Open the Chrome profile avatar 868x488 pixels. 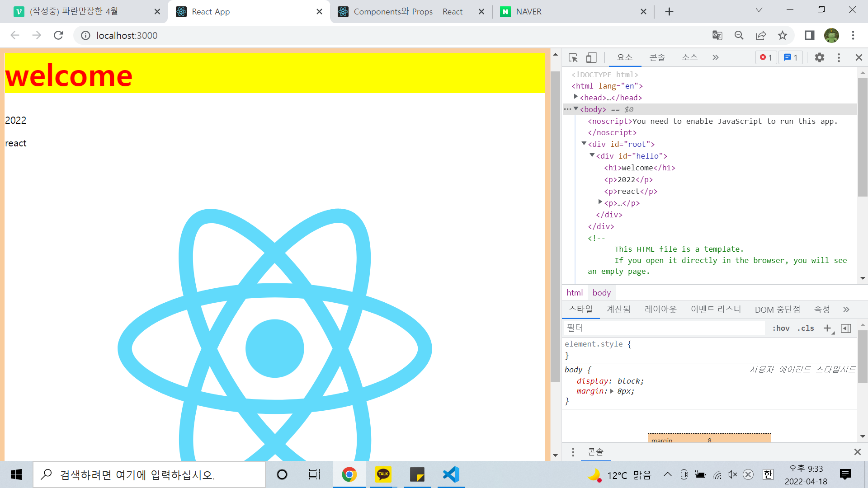(x=831, y=35)
